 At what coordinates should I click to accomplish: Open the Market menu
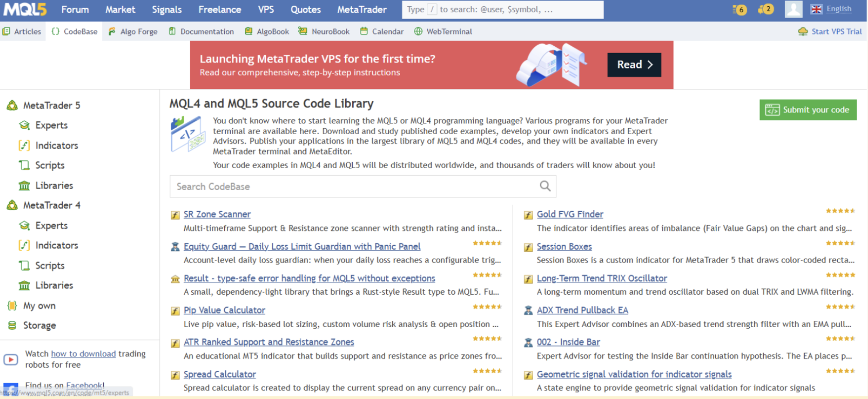[120, 9]
